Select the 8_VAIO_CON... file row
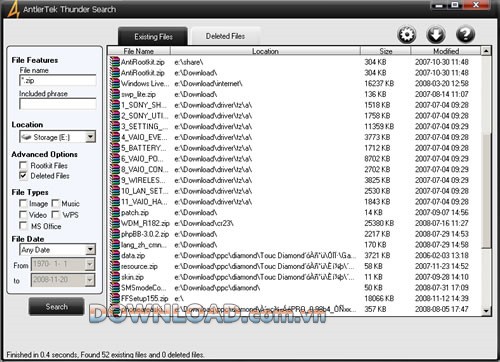 pyautogui.click(x=295, y=169)
